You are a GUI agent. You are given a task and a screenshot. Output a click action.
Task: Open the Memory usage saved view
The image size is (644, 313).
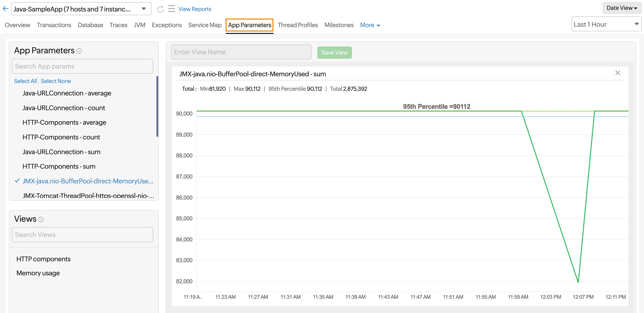click(38, 273)
